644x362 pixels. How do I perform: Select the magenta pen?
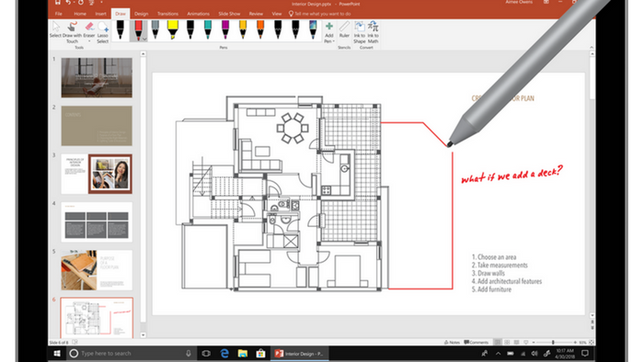click(x=225, y=30)
